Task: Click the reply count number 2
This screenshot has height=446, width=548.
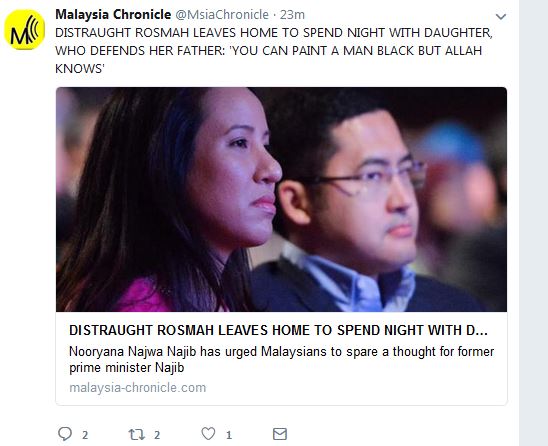Action: 85,435
